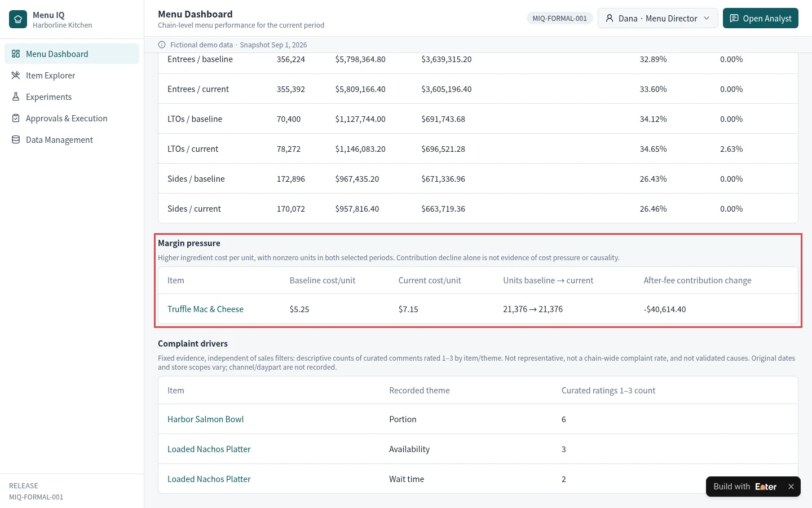Open the Harbor Salmon Bowl item link

point(205,419)
